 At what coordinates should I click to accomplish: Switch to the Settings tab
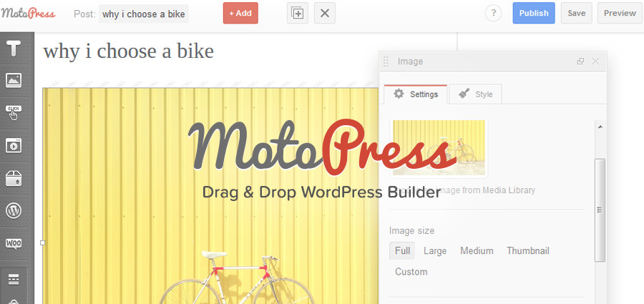pyautogui.click(x=416, y=94)
